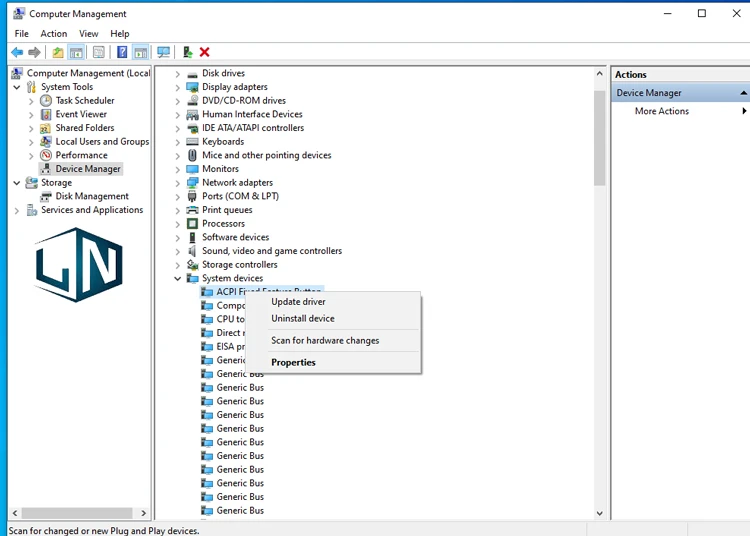The height and width of the screenshot is (536, 750).
Task: Expand the Network adapters category
Action: tap(178, 183)
